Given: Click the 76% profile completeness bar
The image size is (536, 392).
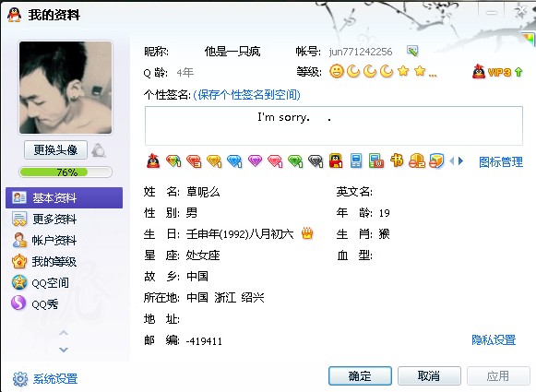Looking at the screenshot, I should (66, 172).
